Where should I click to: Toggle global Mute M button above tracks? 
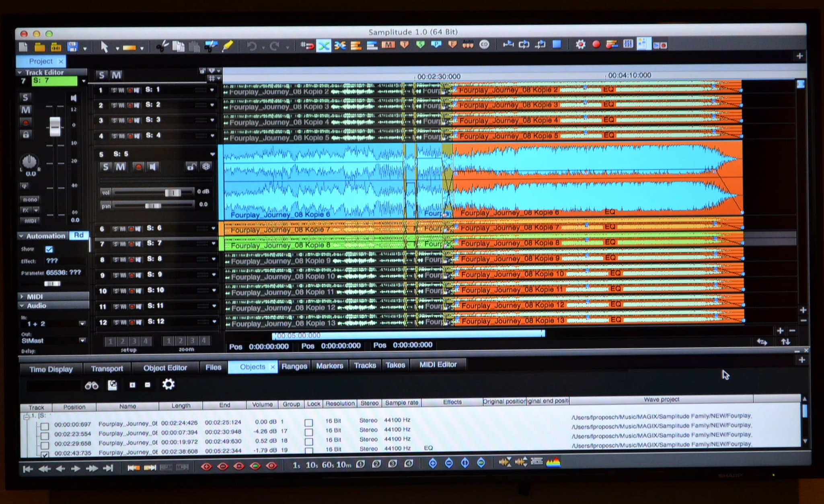point(117,75)
